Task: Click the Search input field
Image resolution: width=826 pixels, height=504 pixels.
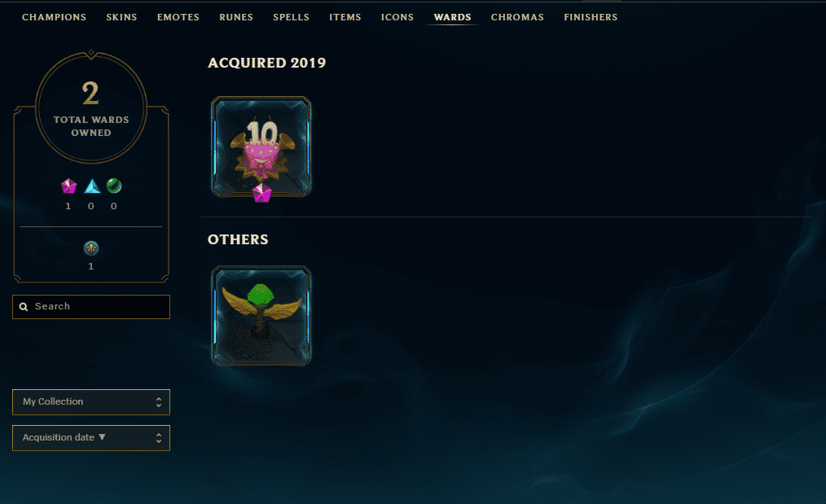Action: coord(91,306)
